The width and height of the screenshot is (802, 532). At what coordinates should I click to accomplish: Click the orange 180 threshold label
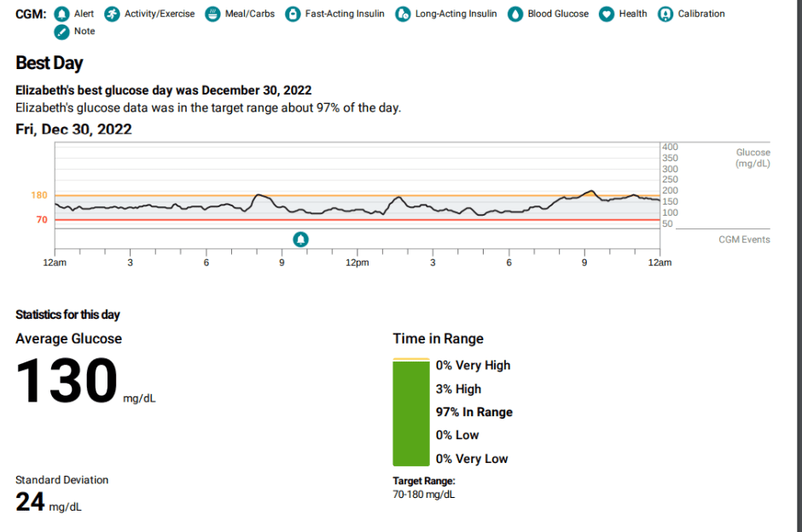[x=39, y=195]
